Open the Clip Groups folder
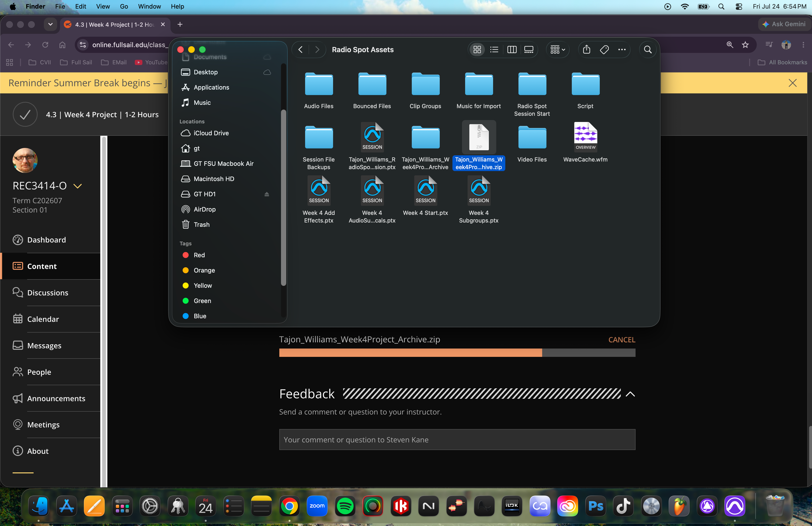This screenshot has height=526, width=812. [425, 91]
